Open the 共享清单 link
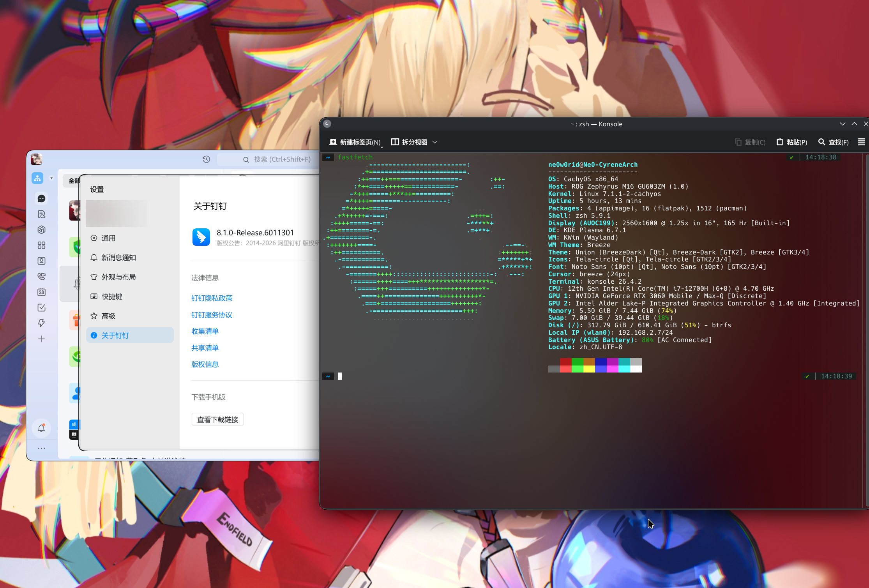869x588 pixels. (x=205, y=348)
